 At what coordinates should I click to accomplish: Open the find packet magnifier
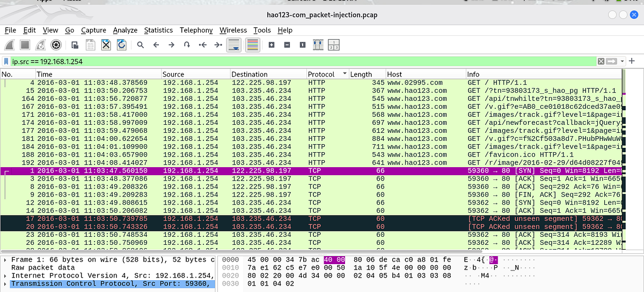click(141, 45)
